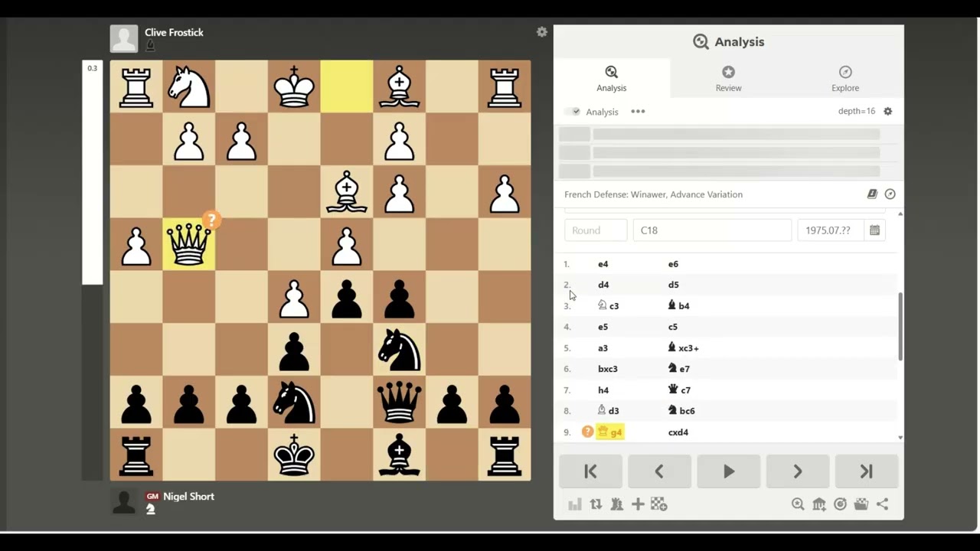Select knight move e7 at move 6

click(678, 369)
